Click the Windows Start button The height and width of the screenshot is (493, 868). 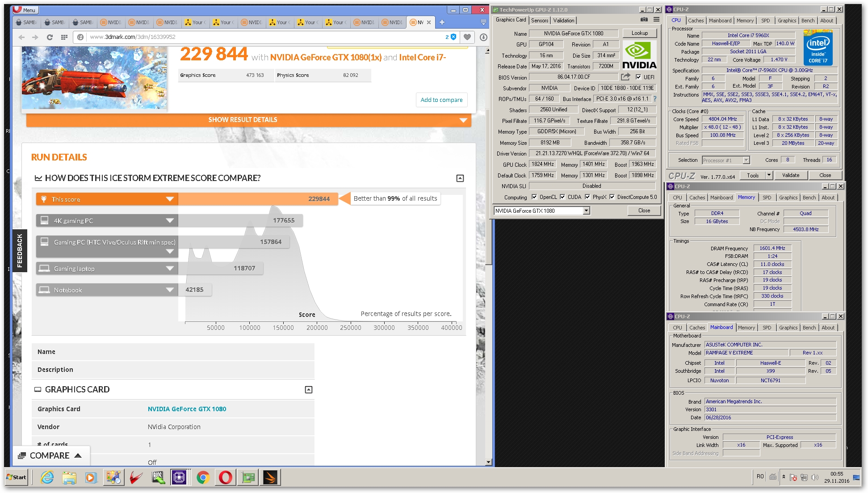point(17,477)
